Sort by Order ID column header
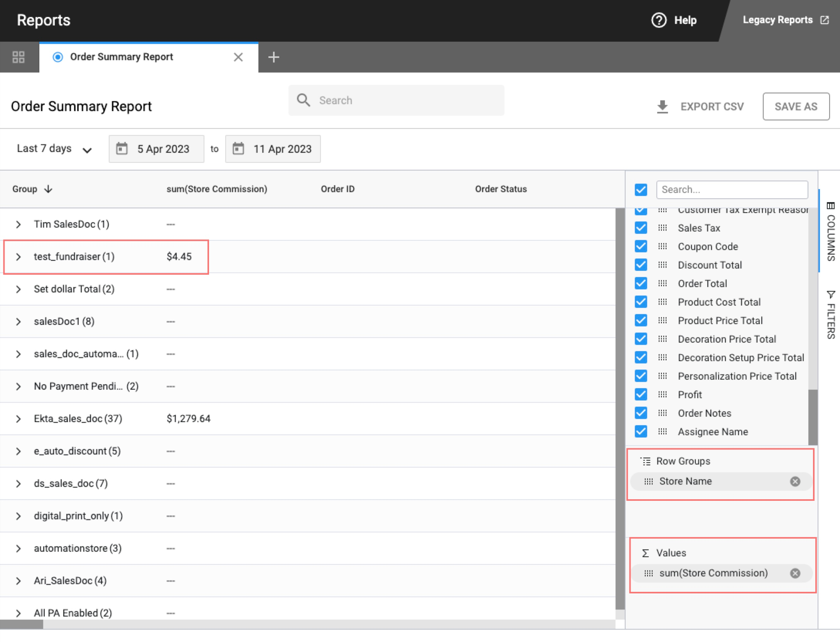840x642 pixels. tap(337, 189)
